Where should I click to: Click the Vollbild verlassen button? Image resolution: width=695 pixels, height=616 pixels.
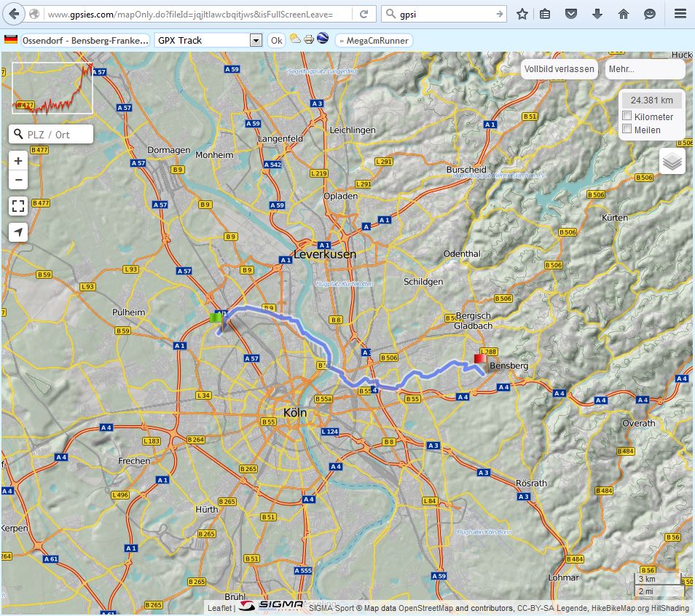click(x=559, y=69)
